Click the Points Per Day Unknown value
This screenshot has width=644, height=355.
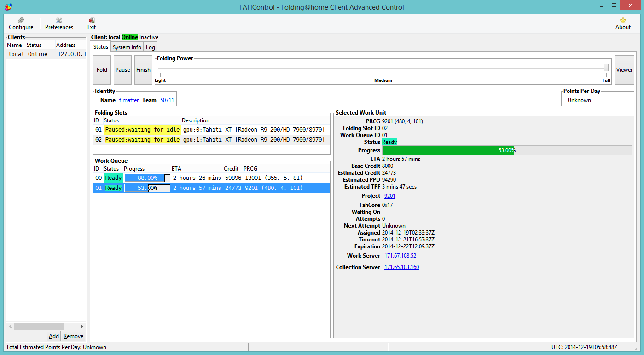pyautogui.click(x=579, y=100)
